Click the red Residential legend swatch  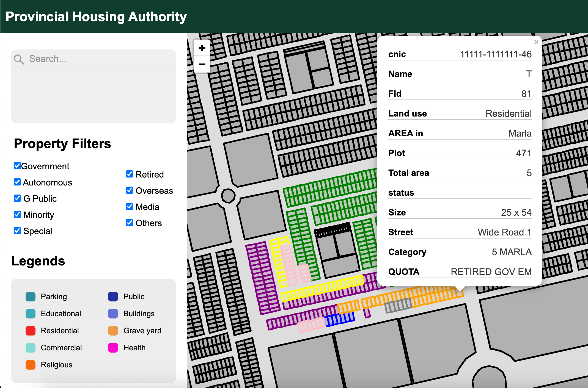pyautogui.click(x=31, y=331)
